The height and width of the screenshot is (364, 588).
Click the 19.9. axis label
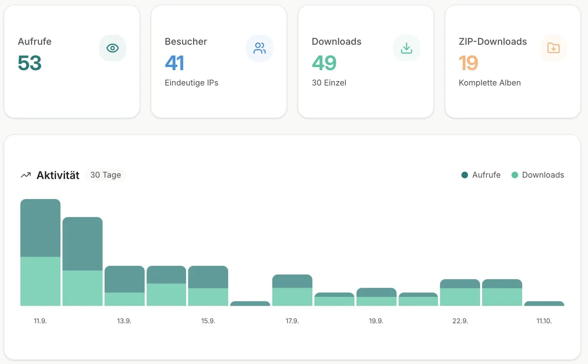pyautogui.click(x=376, y=321)
